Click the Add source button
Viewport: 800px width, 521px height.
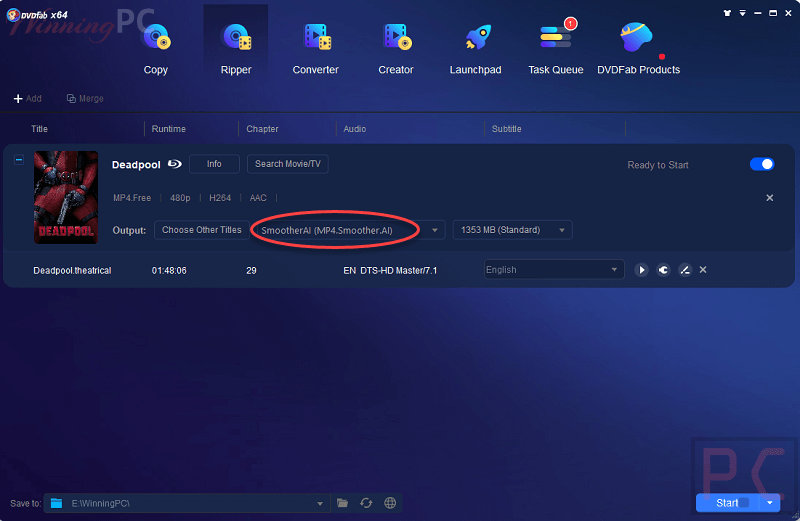[x=28, y=98]
